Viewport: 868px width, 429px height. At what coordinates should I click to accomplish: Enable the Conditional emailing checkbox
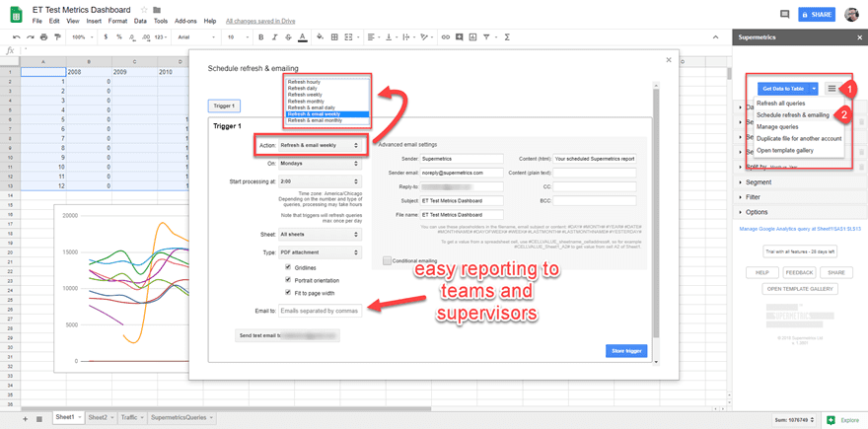click(x=387, y=260)
